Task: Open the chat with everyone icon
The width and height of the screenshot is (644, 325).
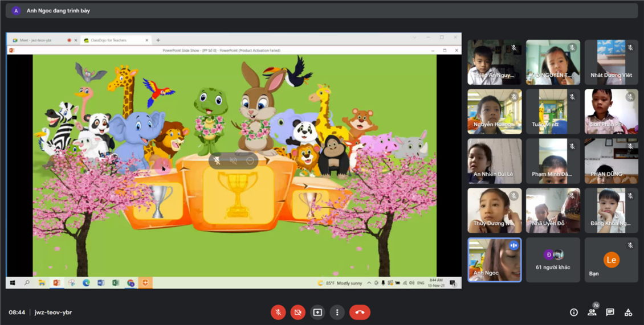Action: click(x=610, y=312)
